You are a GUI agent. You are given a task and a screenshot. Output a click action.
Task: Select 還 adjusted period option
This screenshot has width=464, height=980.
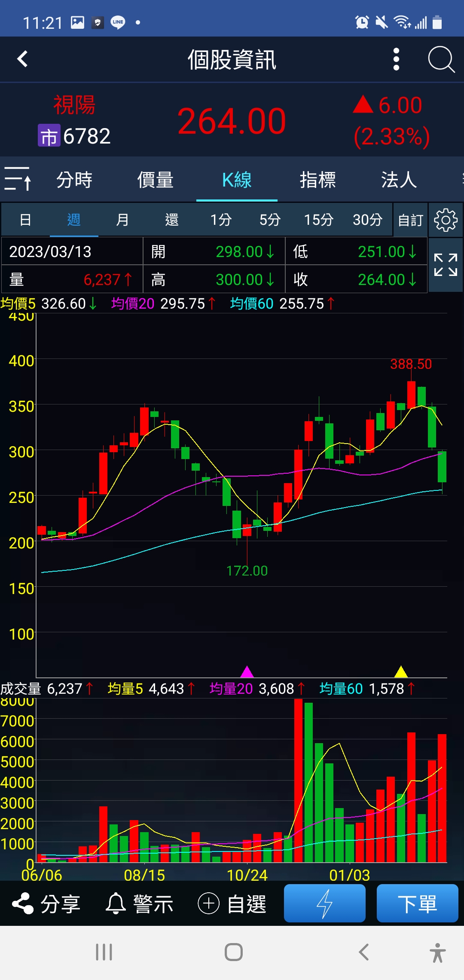click(x=172, y=220)
